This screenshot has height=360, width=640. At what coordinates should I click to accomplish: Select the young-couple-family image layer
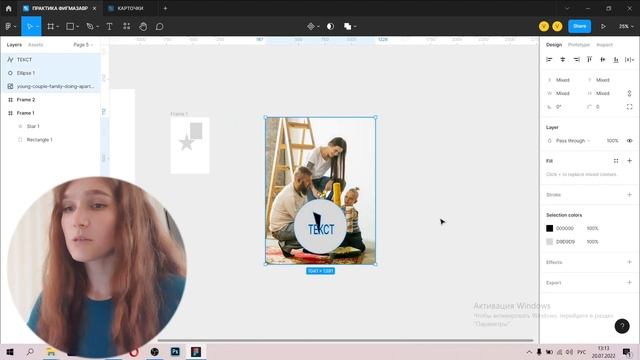click(x=51, y=87)
